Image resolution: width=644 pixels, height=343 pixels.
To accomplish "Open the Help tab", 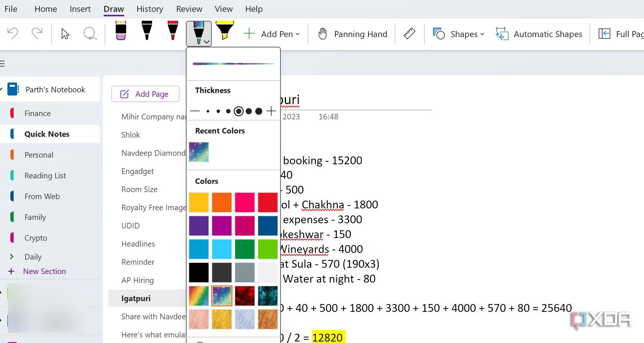I will pyautogui.click(x=254, y=9).
